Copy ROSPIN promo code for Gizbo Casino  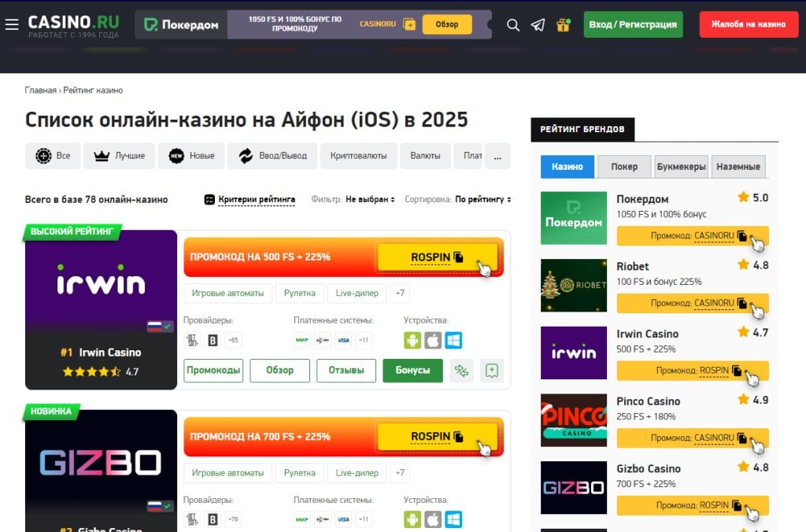point(438,437)
